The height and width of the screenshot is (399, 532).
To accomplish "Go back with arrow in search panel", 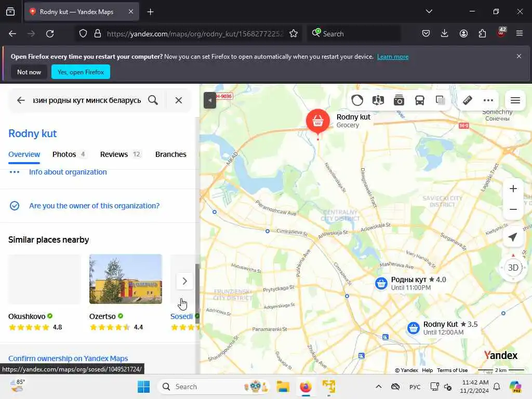I will coord(21,100).
